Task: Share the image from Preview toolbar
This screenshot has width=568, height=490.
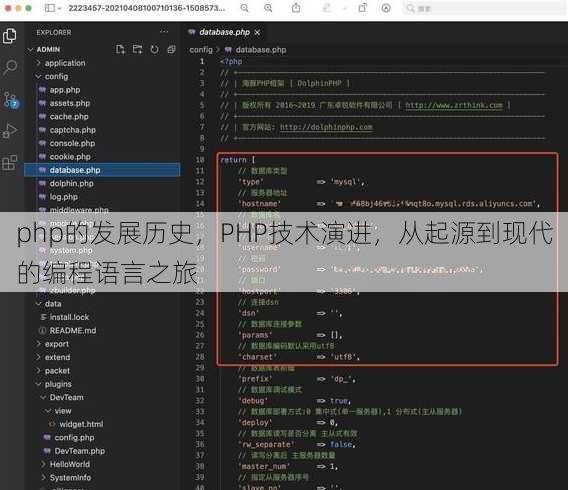Action: (296, 8)
